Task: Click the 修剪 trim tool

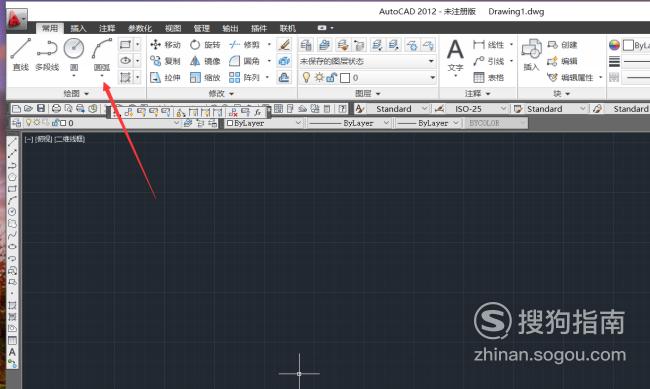Action: pyautogui.click(x=245, y=44)
